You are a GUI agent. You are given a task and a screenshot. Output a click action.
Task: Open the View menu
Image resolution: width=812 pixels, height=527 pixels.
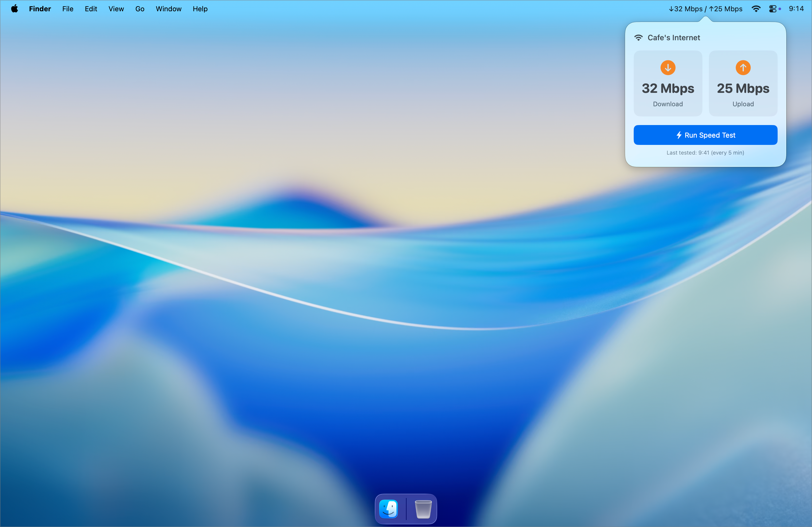pos(116,9)
